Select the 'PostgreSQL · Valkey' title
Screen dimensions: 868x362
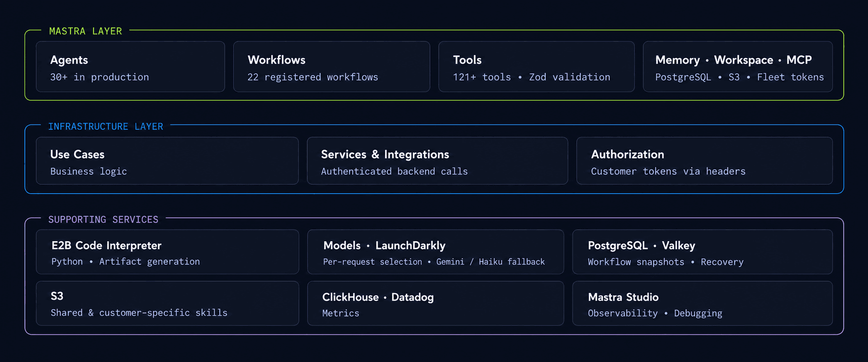click(x=642, y=246)
